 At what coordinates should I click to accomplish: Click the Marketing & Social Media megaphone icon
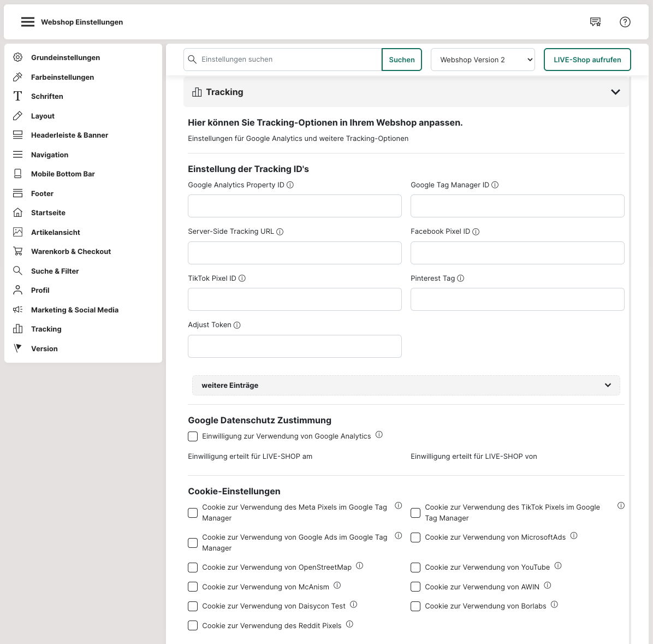tap(18, 310)
